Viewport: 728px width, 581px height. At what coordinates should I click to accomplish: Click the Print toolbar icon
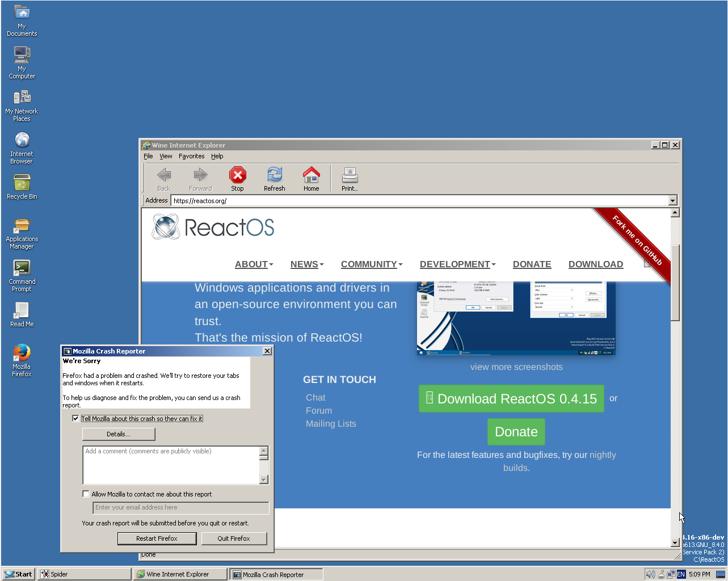(x=350, y=175)
